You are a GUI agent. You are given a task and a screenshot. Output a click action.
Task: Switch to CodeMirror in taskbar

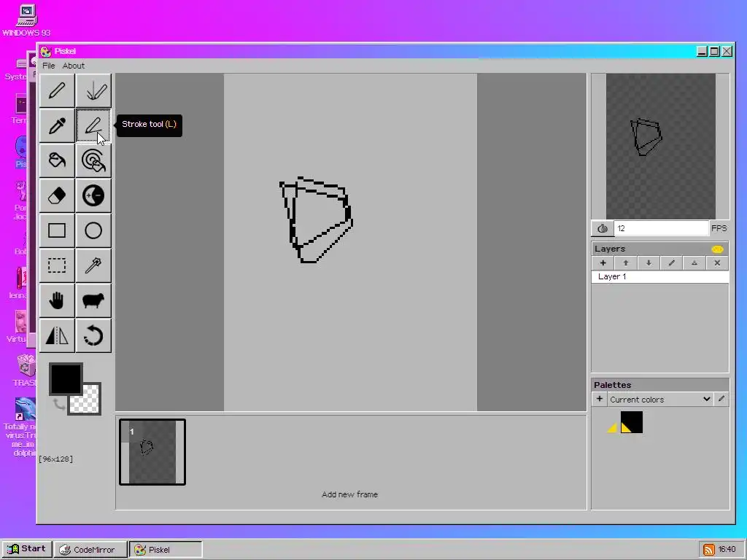tap(90, 550)
